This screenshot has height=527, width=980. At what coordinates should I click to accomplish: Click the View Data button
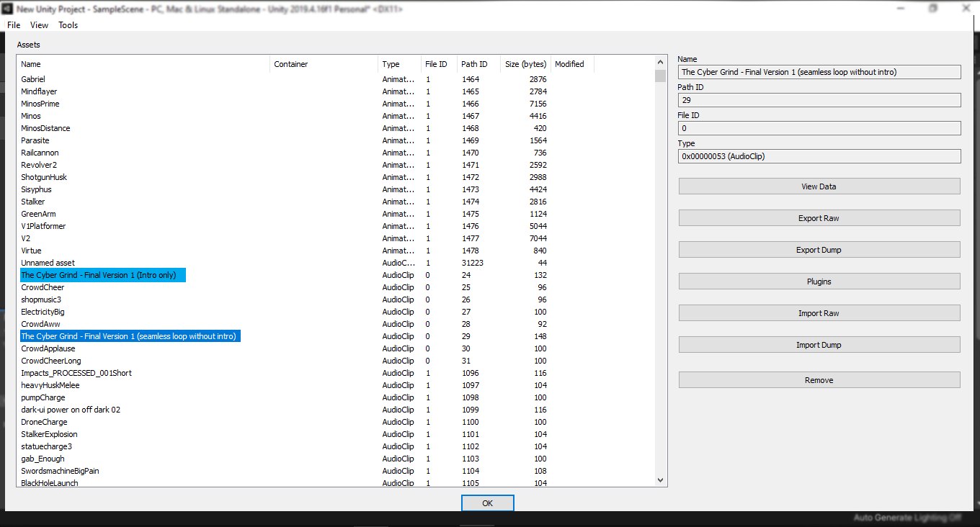pos(819,186)
